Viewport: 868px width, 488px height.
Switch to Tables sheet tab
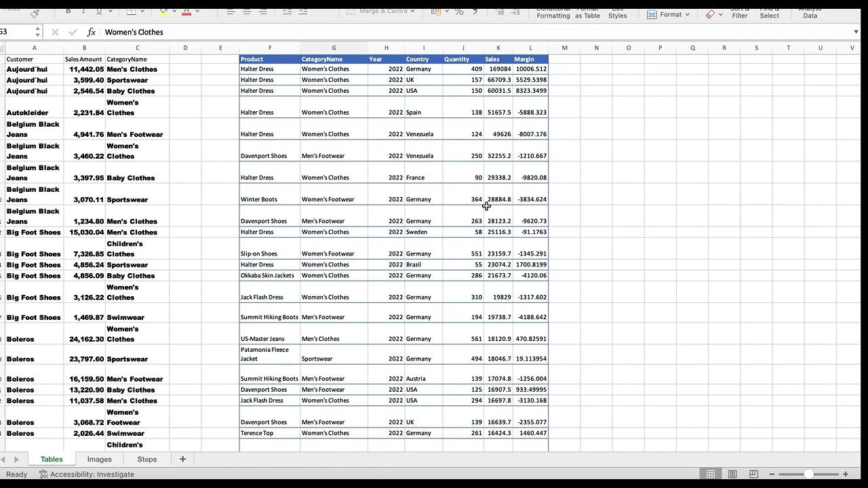[52, 459]
